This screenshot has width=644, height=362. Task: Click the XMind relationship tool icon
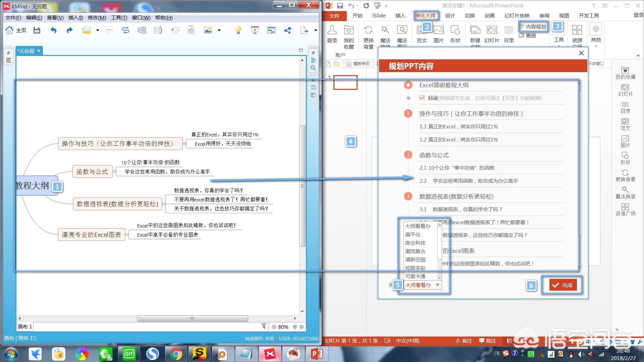pos(125,31)
